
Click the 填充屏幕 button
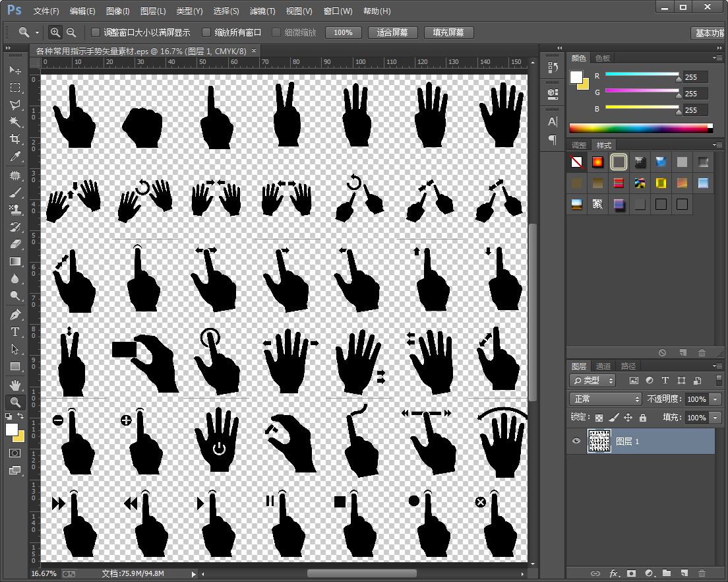click(x=448, y=32)
